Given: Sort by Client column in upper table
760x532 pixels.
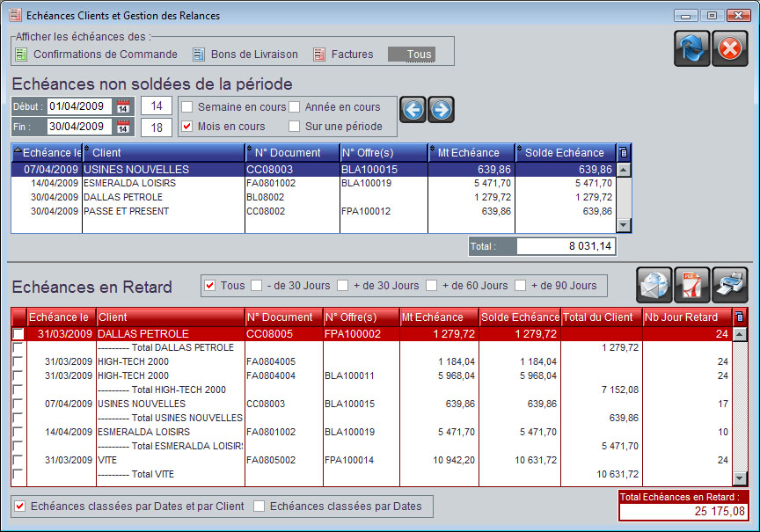Looking at the screenshot, I should (x=163, y=153).
